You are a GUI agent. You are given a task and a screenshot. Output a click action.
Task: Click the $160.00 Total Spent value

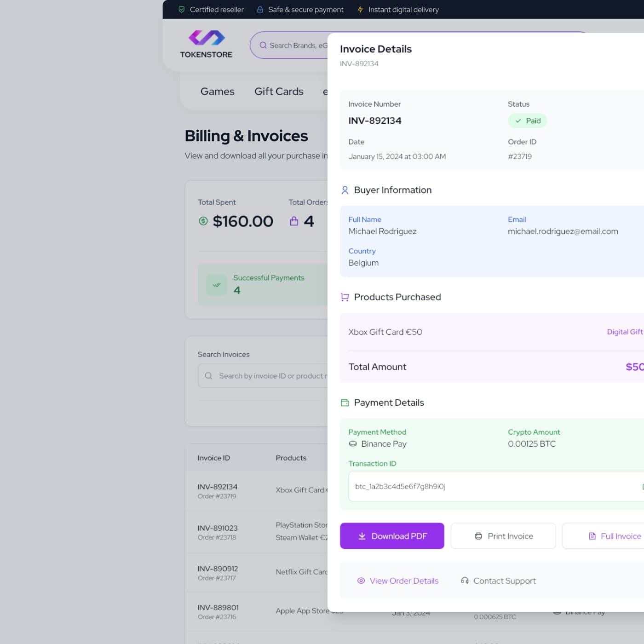(x=243, y=221)
